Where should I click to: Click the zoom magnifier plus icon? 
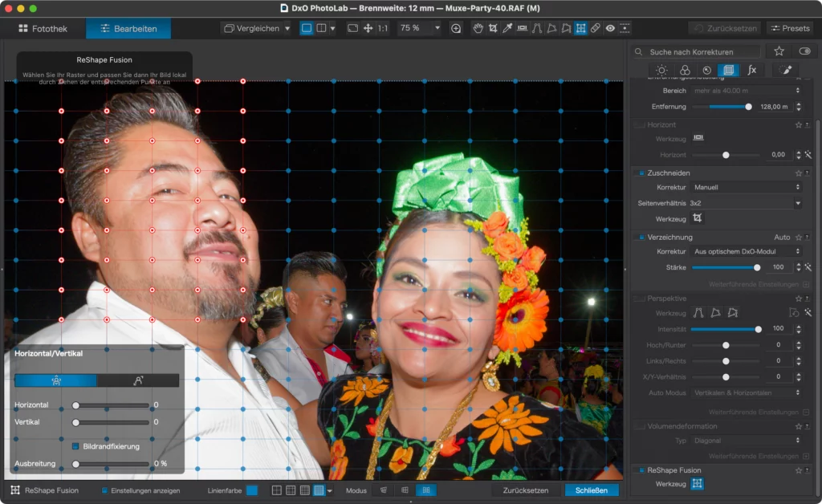pyautogui.click(x=456, y=28)
